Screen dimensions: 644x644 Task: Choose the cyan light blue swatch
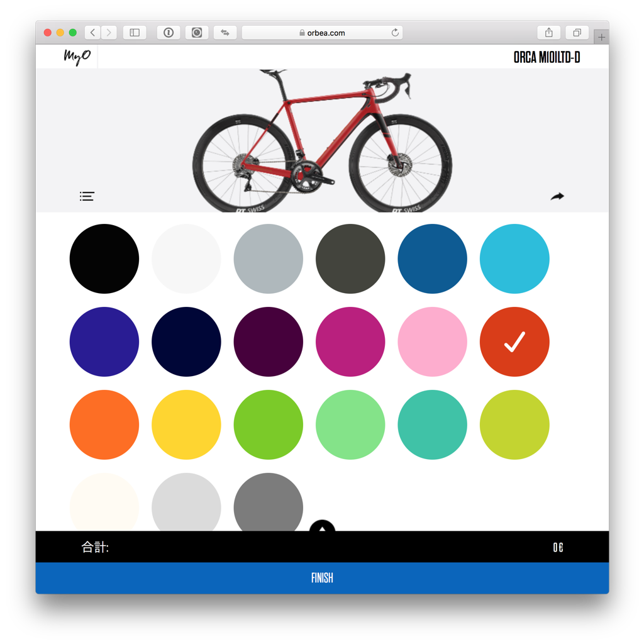tap(514, 258)
